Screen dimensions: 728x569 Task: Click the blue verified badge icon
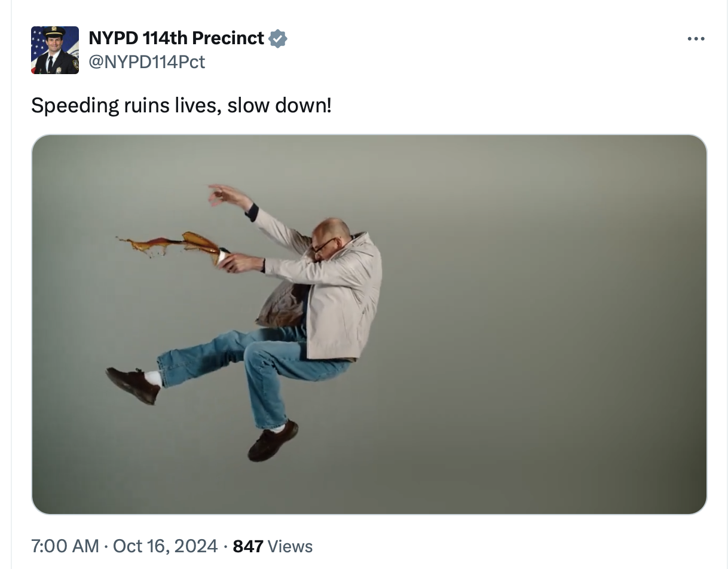(278, 39)
